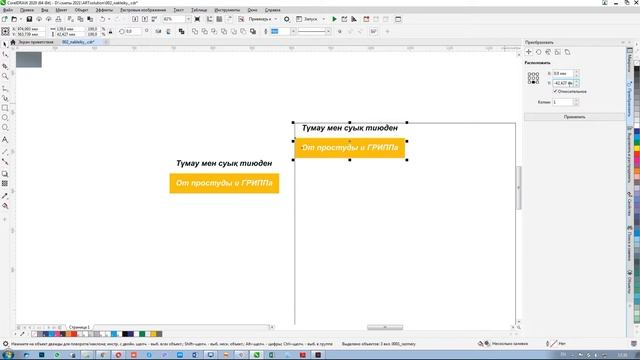The width and height of the screenshot is (640, 360).
Task: Click the full-screen preview icon beside zoom
Action: 198,19
